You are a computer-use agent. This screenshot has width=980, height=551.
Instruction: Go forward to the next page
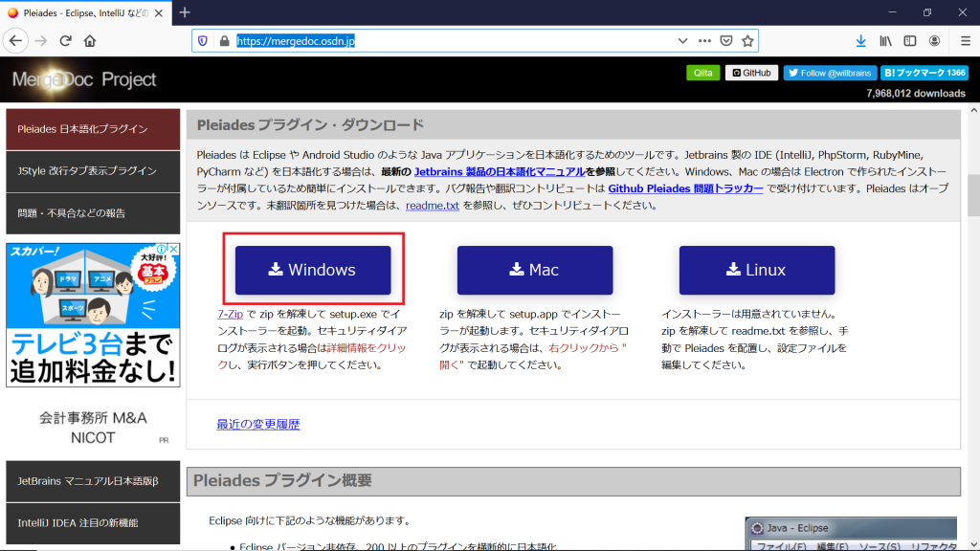[40, 41]
